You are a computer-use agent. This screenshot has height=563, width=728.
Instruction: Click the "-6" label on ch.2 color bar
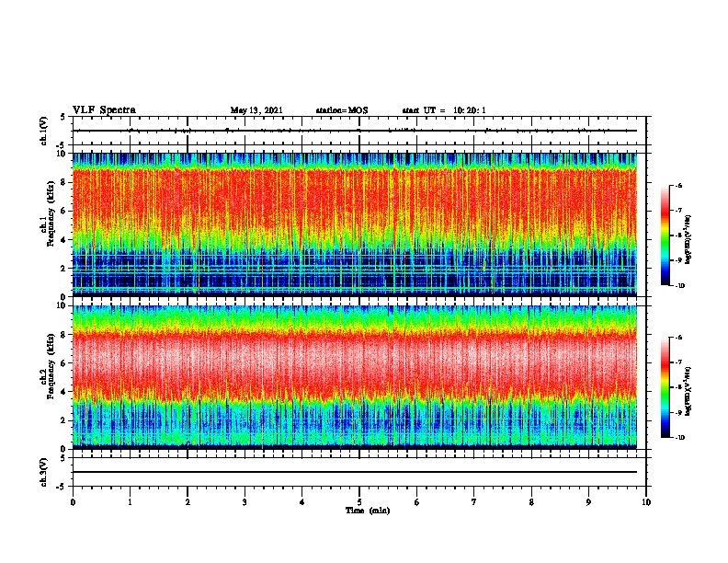(x=678, y=338)
